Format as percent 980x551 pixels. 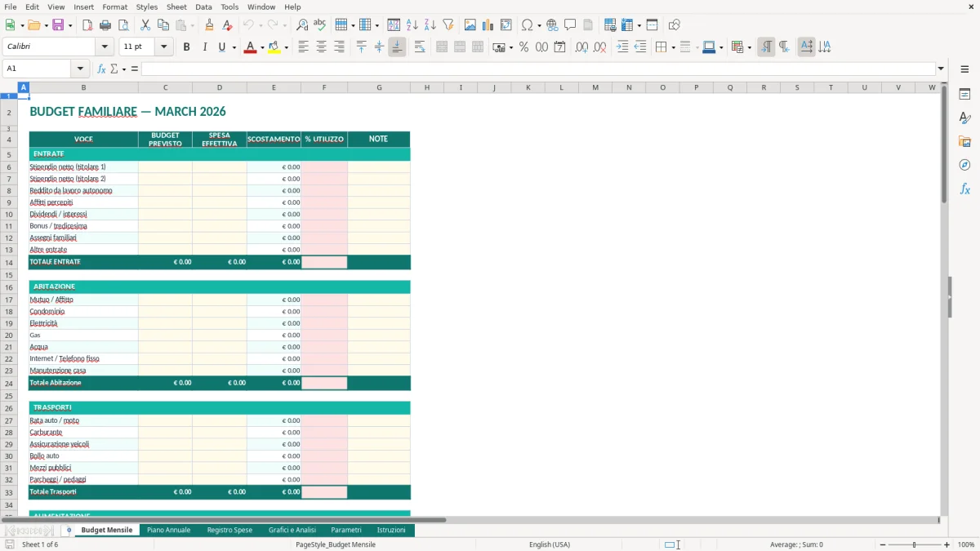tap(523, 47)
